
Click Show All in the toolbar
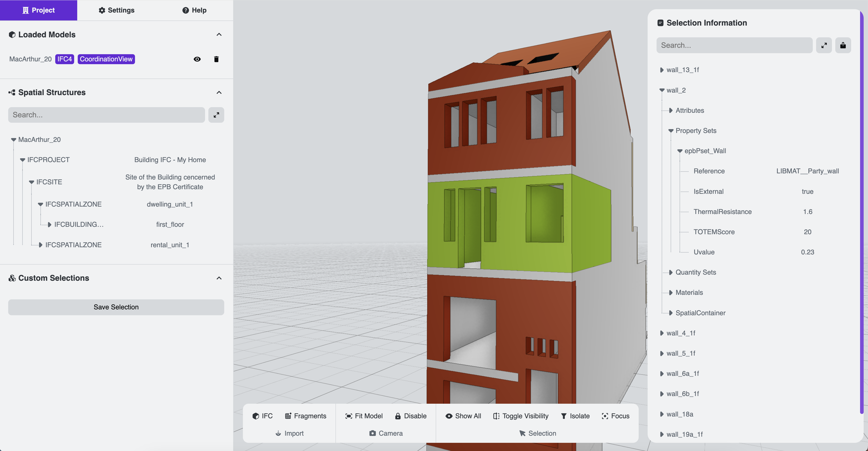(x=463, y=416)
